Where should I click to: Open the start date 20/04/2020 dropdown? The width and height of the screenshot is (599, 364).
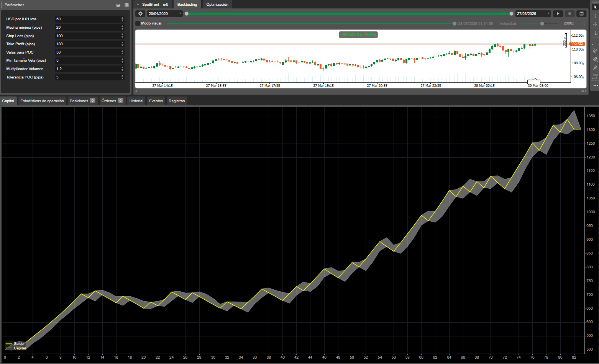180,14
